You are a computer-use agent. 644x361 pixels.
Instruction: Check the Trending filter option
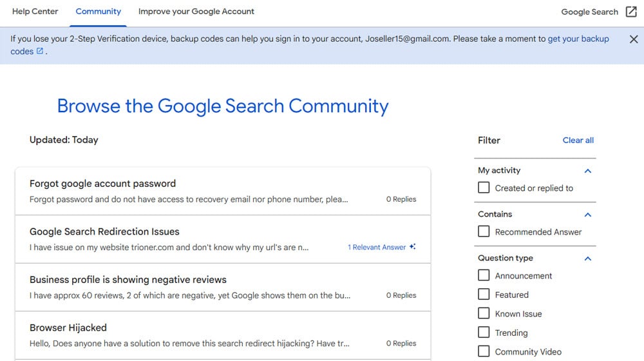tap(484, 333)
